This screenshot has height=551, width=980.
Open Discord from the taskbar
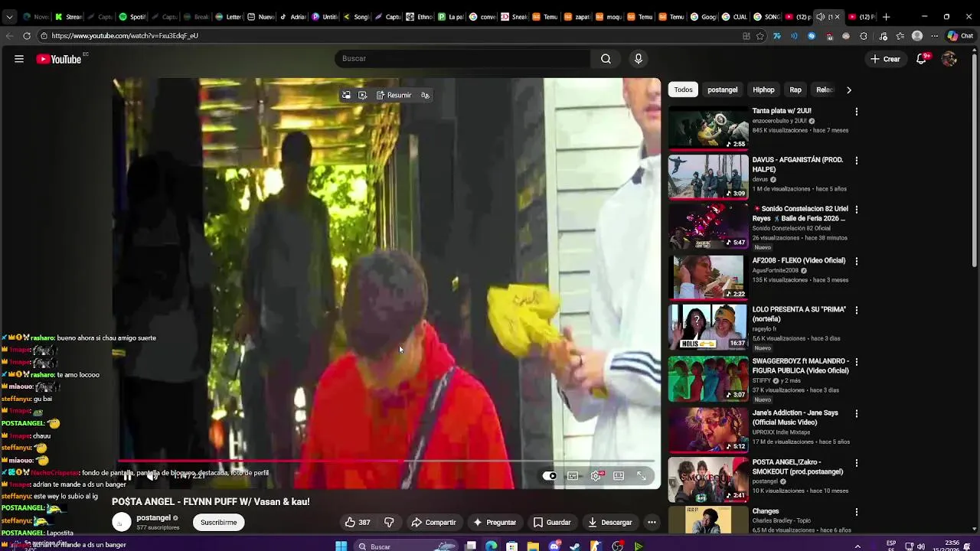pyautogui.click(x=554, y=546)
